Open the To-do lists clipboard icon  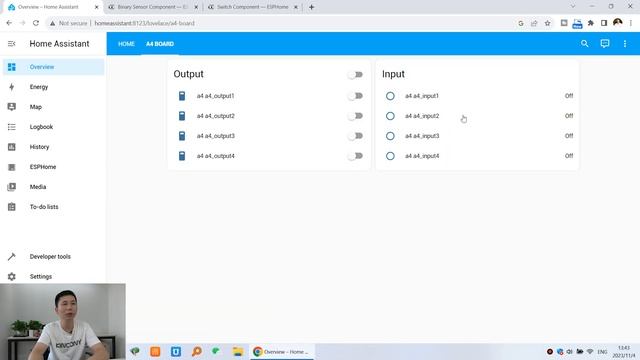11,207
